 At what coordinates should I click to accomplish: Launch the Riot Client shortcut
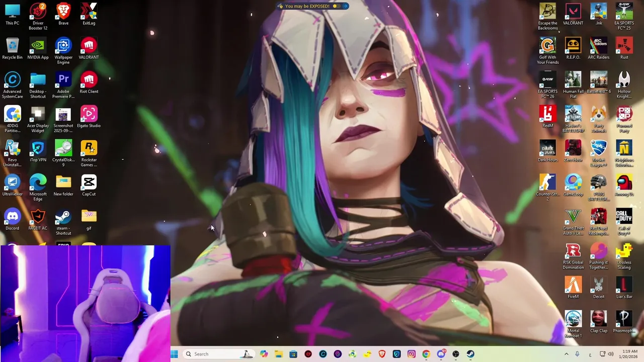click(x=89, y=82)
